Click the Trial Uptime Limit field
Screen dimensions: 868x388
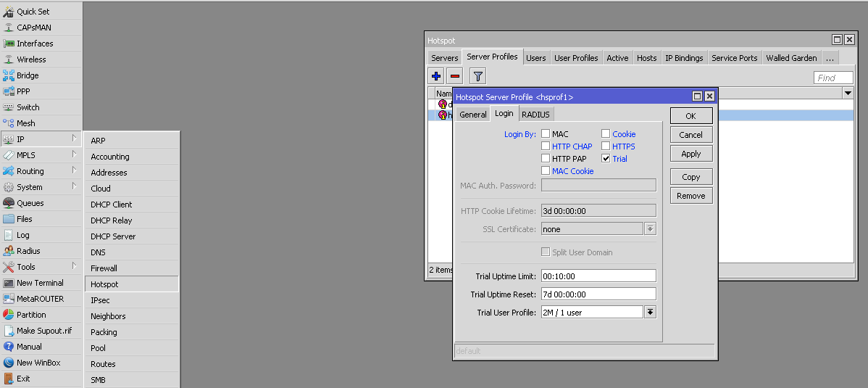click(x=598, y=276)
